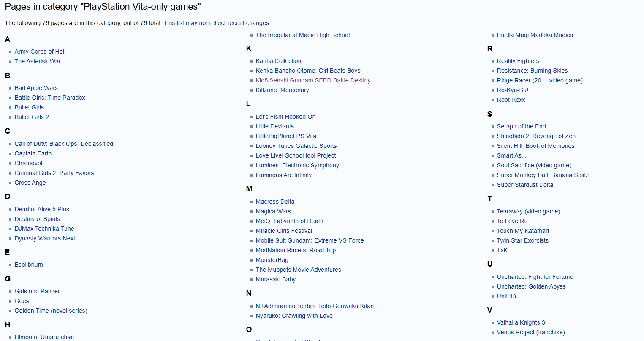Image resolution: width=644 pixels, height=341 pixels.
Task: Open Super Monkey Ball: Banana Splitz
Action: tap(543, 175)
